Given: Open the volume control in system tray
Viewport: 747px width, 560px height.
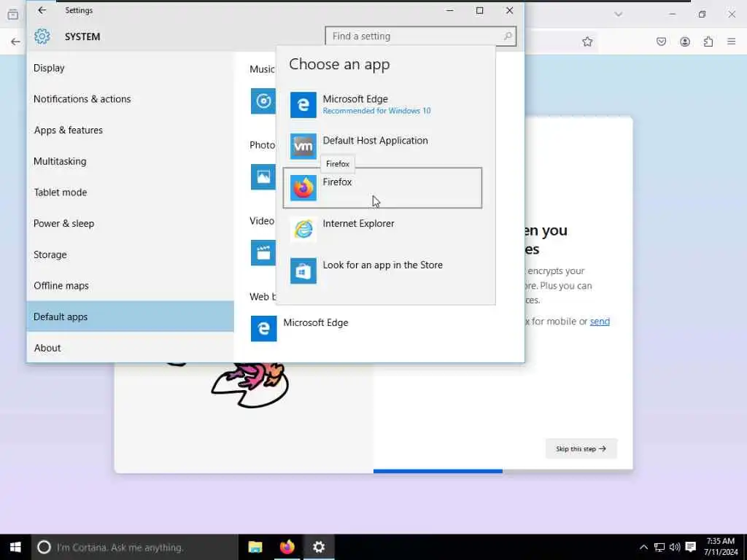Looking at the screenshot, I should (675, 547).
